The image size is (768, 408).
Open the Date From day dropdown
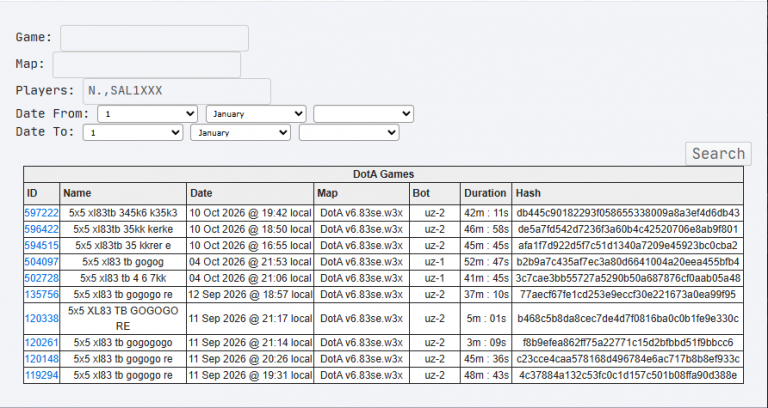tap(147, 114)
